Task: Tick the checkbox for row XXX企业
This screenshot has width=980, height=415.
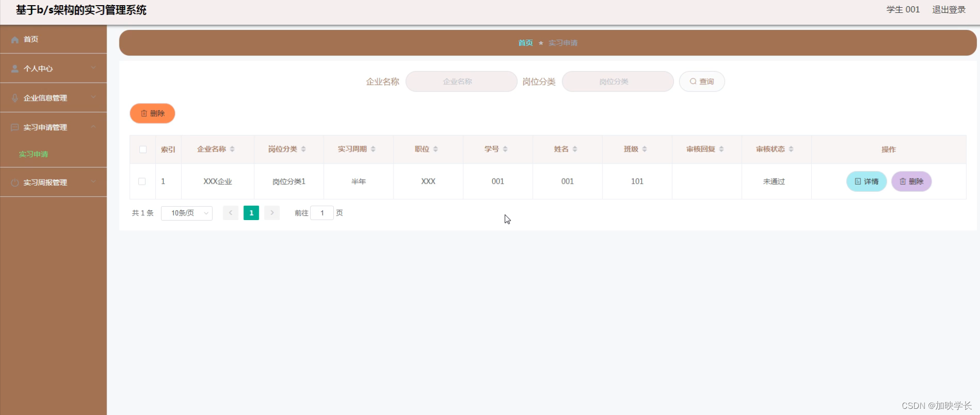Action: click(x=142, y=182)
